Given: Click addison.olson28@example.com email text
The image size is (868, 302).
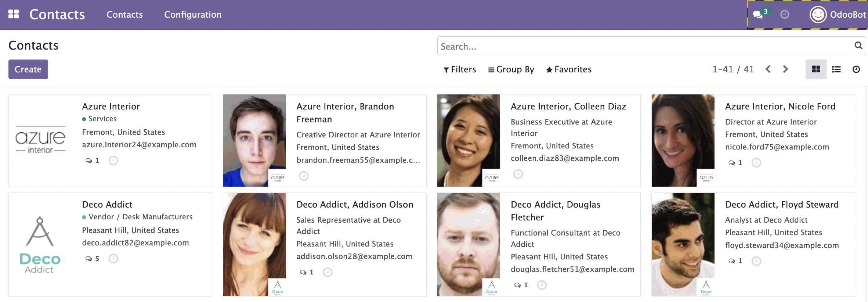Looking at the screenshot, I should click(354, 256).
